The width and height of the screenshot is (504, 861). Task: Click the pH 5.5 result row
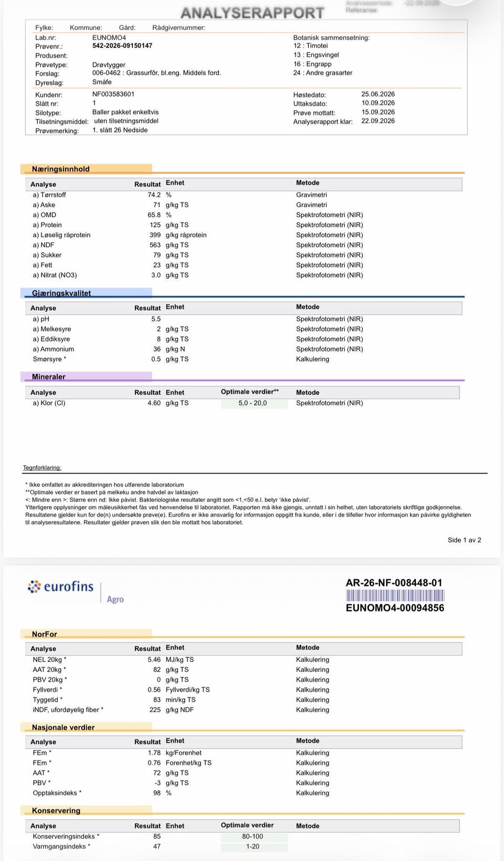pyautogui.click(x=244, y=319)
